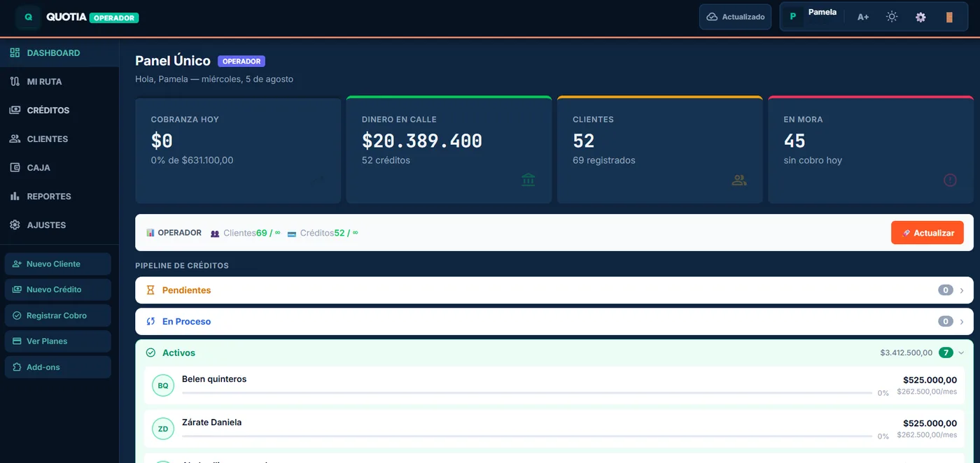This screenshot has width=980, height=463.
Task: Click the Panel Único title
Action: click(173, 61)
